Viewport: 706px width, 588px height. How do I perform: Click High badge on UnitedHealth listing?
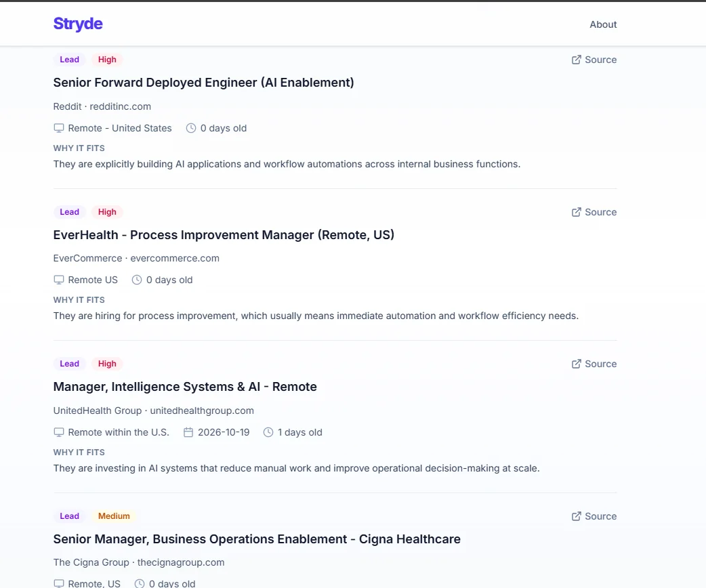[x=107, y=364]
